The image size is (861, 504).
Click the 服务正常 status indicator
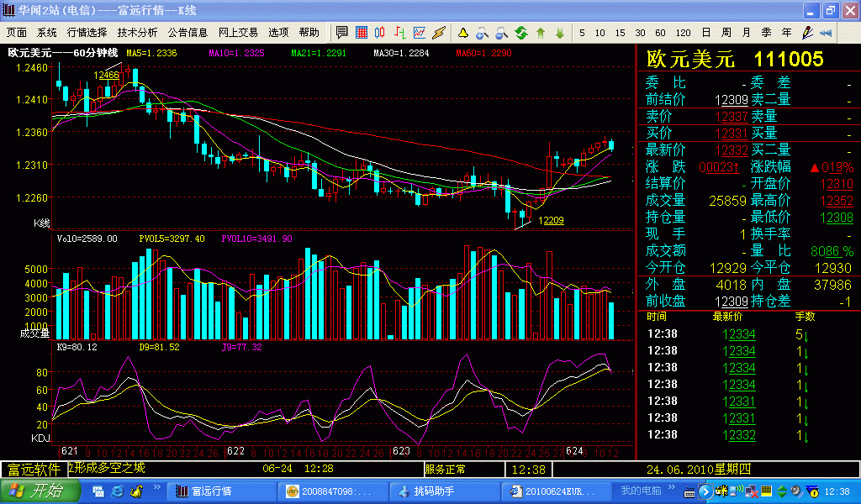(446, 470)
